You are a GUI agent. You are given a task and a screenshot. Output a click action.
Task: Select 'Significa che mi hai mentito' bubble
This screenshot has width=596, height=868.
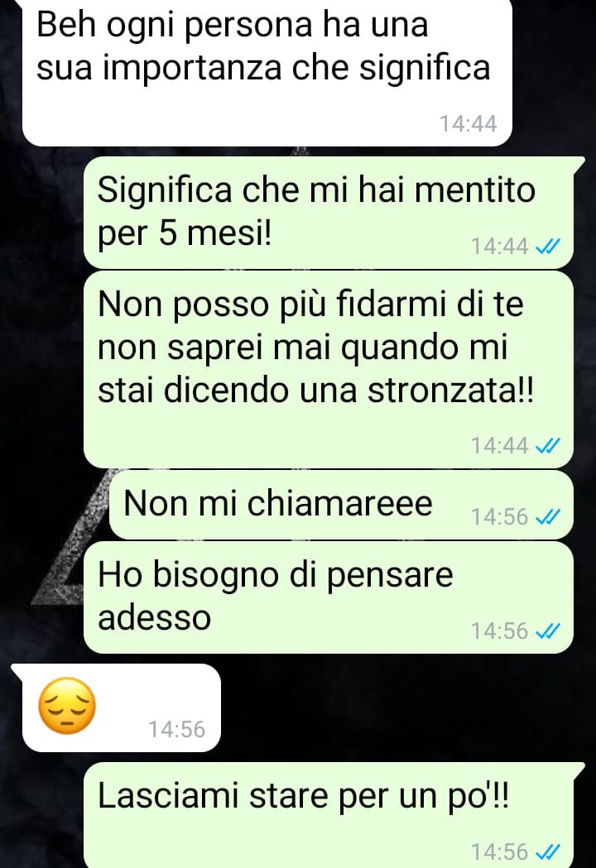(x=329, y=213)
